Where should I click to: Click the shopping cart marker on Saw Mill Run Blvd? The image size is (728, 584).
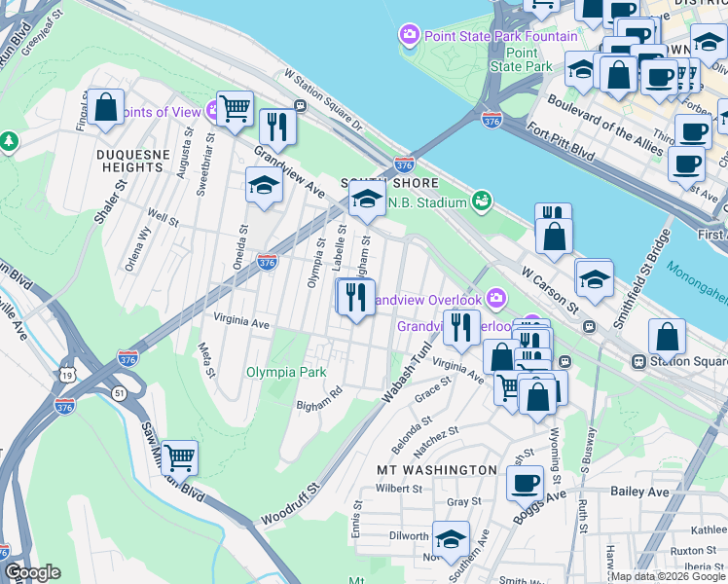(x=180, y=461)
